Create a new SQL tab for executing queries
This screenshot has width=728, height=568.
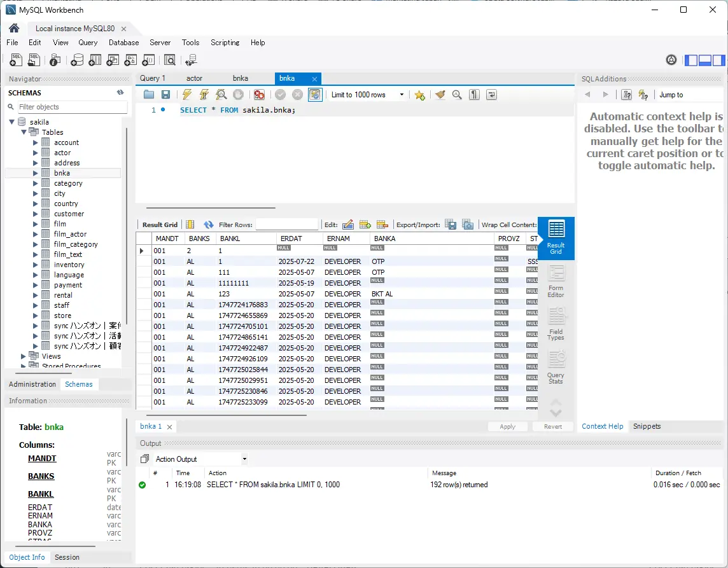pyautogui.click(x=15, y=60)
